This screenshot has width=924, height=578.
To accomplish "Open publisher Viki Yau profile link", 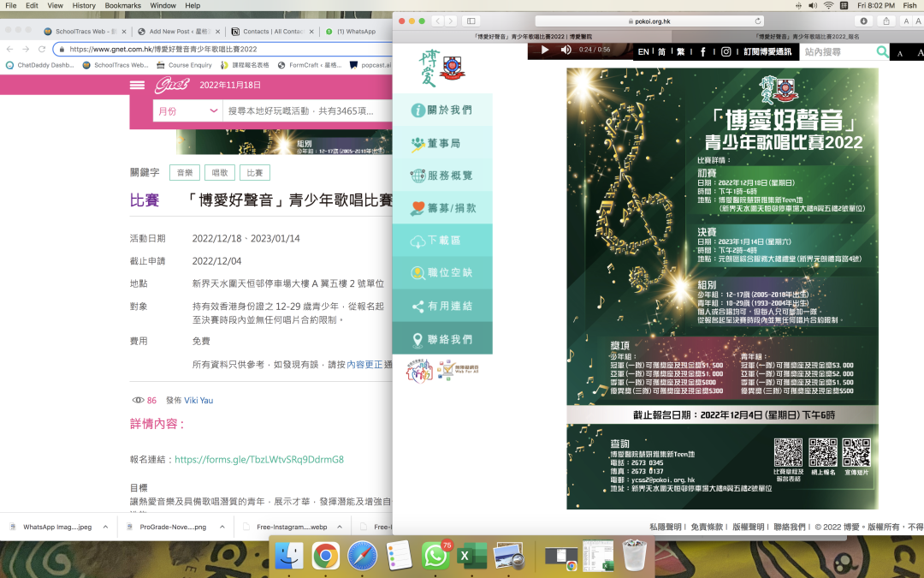I will (198, 401).
